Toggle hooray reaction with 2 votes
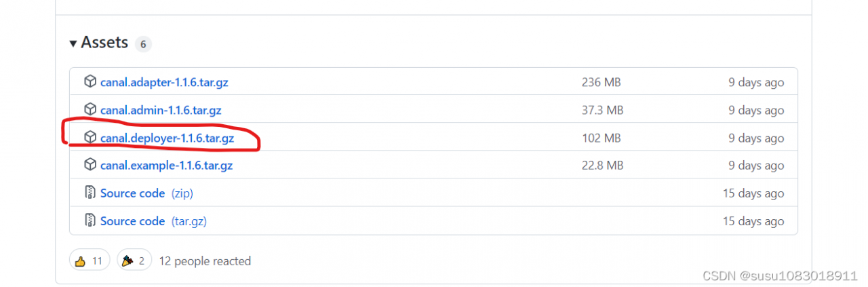The height and width of the screenshot is (287, 868). 134,261
